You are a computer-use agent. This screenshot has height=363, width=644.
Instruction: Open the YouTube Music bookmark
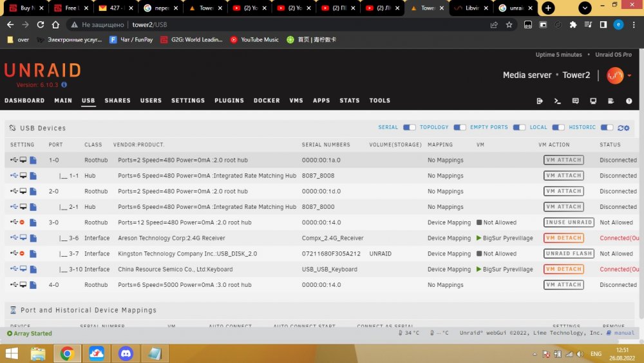click(x=254, y=40)
